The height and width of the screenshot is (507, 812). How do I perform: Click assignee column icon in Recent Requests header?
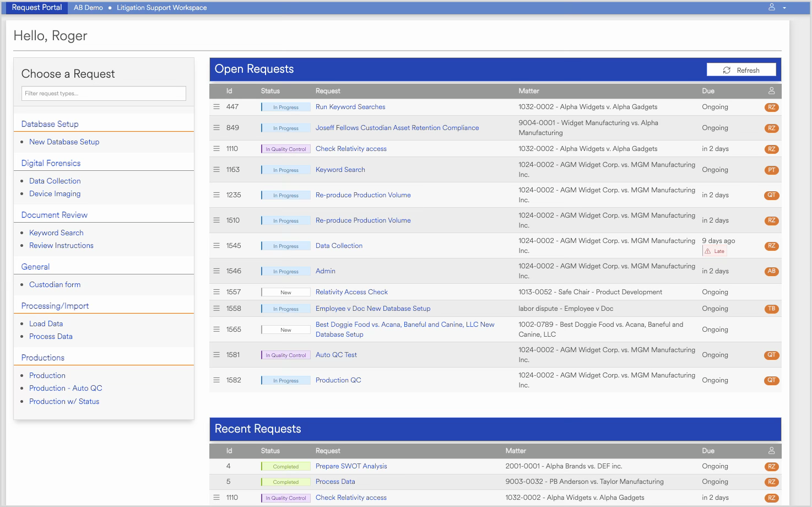coord(771,451)
